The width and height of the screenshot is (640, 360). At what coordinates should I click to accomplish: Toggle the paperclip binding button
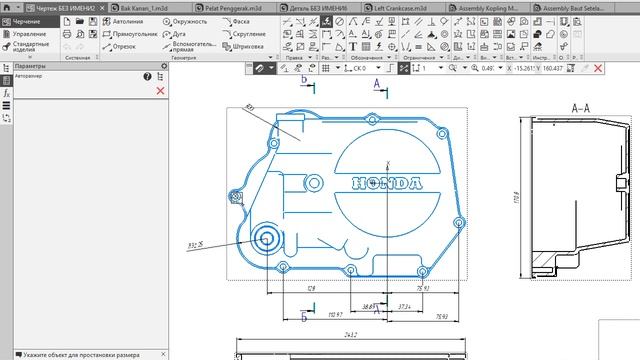click(x=260, y=69)
